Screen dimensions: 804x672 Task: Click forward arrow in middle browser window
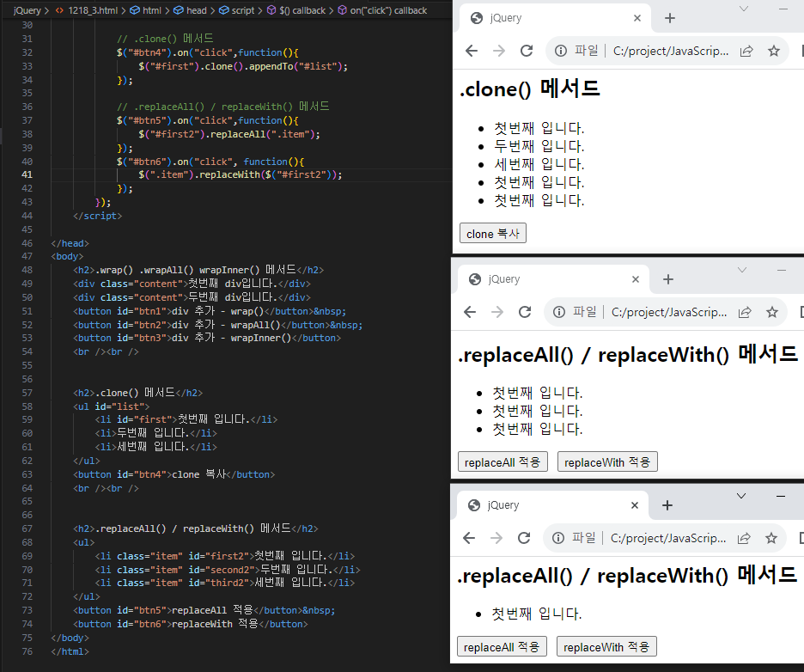(497, 312)
